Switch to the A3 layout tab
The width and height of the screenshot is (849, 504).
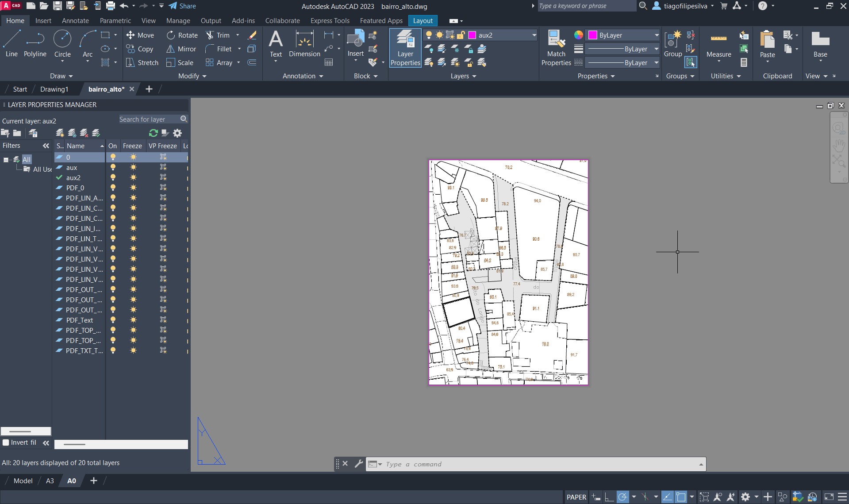(50, 481)
